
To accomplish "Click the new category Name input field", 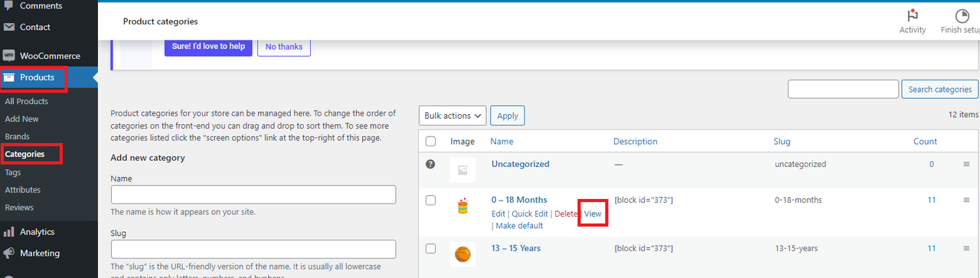I will pyautogui.click(x=253, y=195).
